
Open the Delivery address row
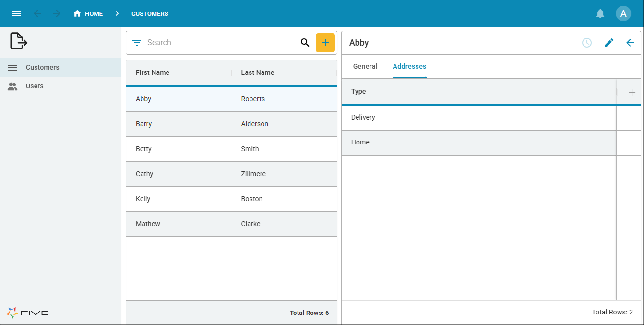pyautogui.click(x=478, y=117)
